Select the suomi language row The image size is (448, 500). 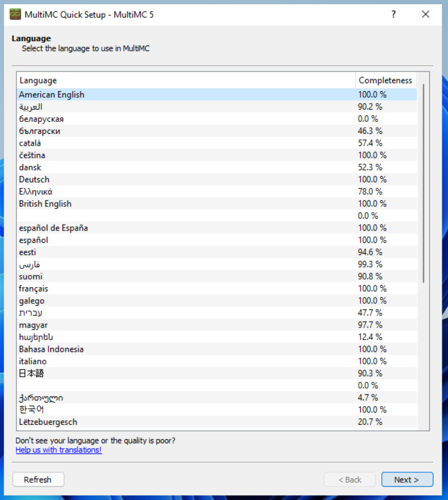pyautogui.click(x=31, y=276)
